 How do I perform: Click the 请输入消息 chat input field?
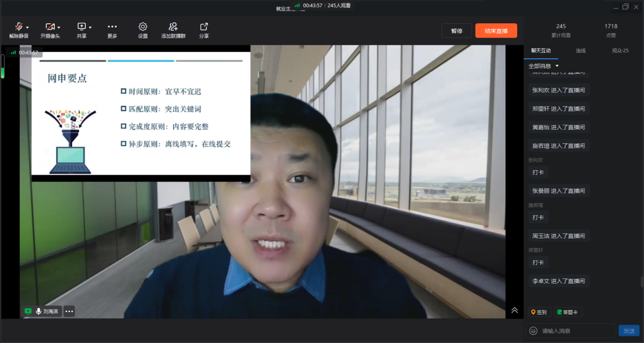576,331
